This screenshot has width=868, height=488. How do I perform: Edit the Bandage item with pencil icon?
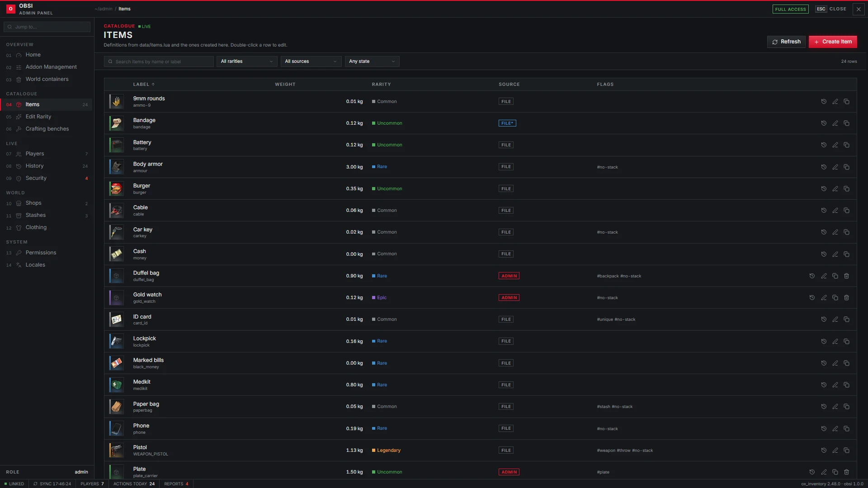point(835,123)
